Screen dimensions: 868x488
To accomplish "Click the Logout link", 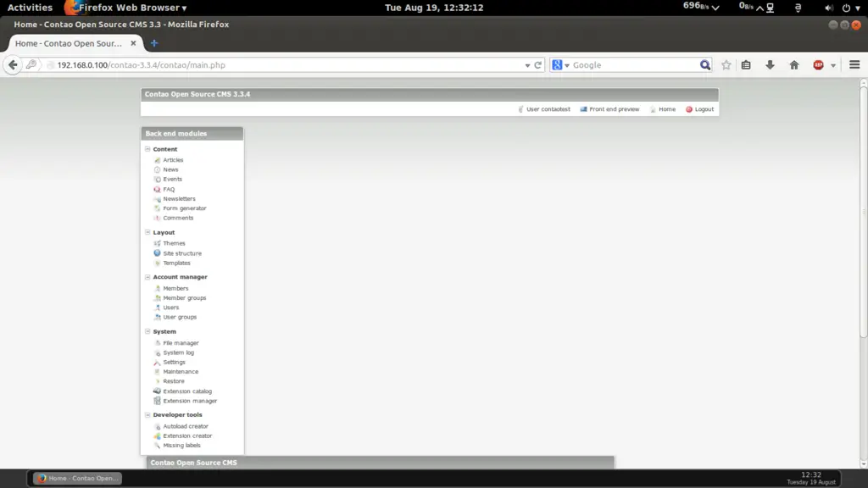I will click(x=699, y=109).
